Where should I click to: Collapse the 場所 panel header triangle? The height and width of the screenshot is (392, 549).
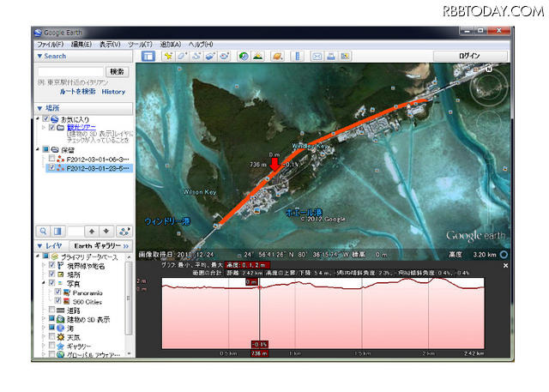(x=39, y=108)
